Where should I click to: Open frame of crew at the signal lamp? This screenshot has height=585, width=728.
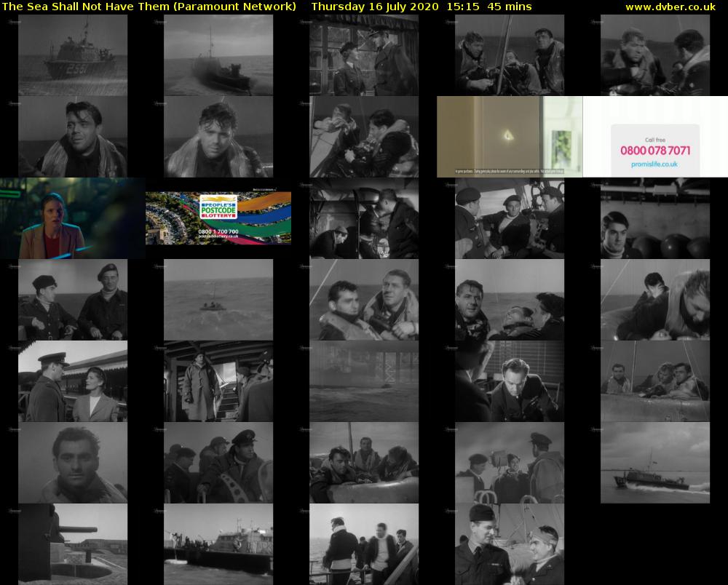(510, 463)
